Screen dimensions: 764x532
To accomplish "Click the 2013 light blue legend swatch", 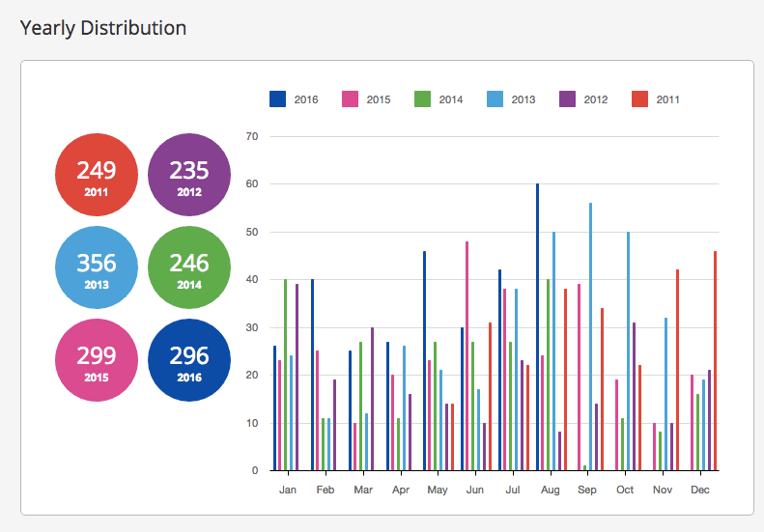I will 495,98.
